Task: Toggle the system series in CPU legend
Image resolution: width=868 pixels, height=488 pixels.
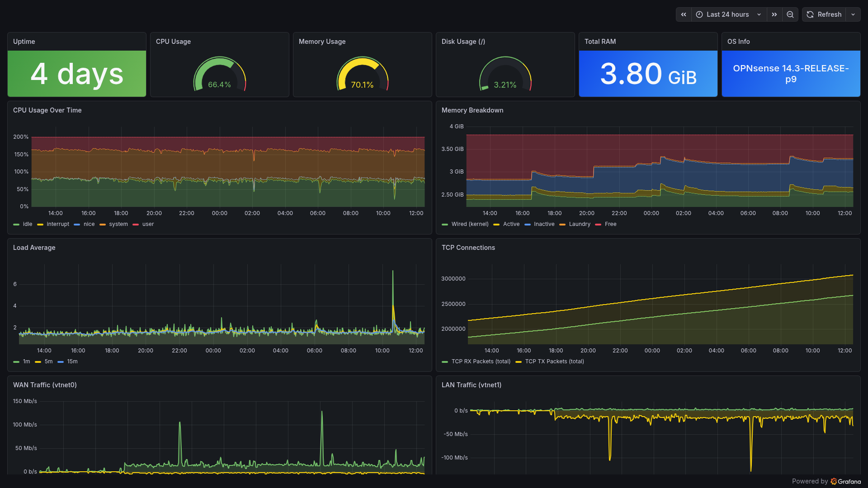Action: pos(118,224)
